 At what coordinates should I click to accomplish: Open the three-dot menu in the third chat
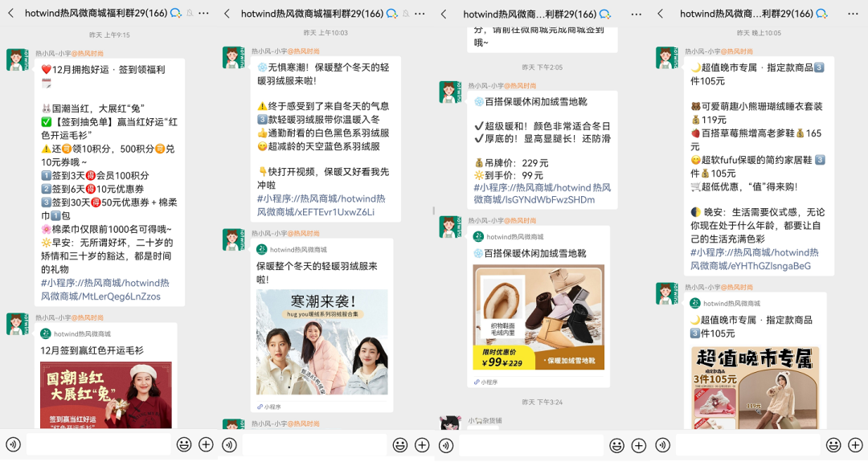[x=637, y=14]
